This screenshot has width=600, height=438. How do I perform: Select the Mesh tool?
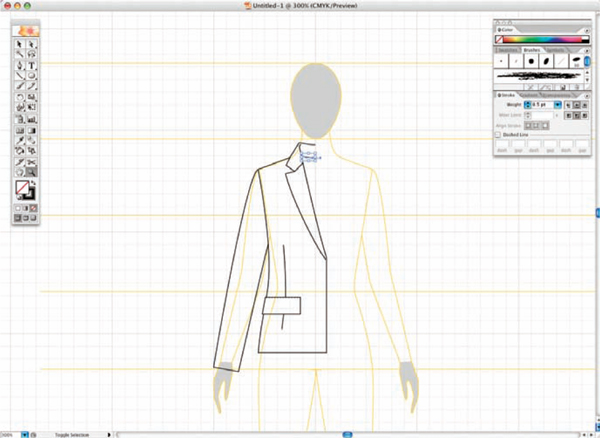point(20,130)
